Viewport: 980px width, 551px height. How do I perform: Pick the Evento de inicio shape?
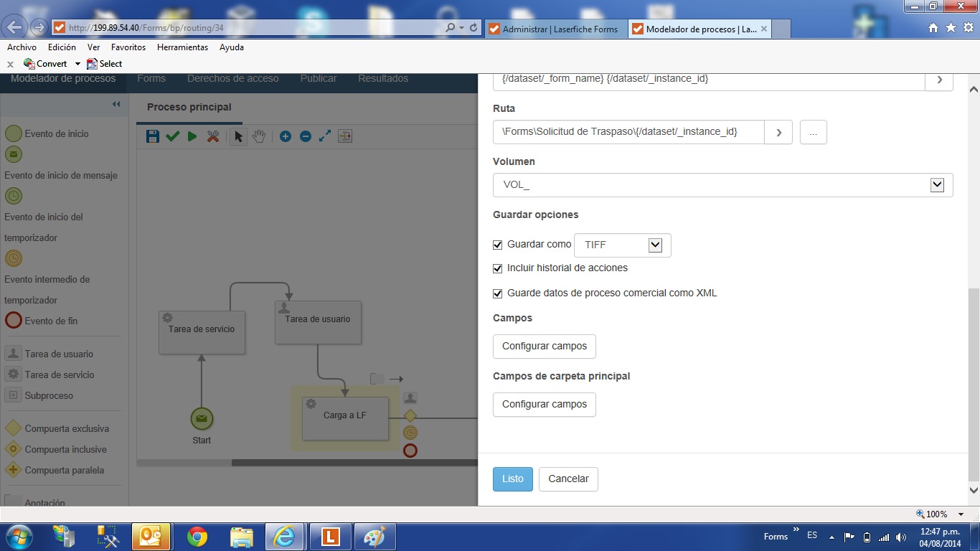14,133
